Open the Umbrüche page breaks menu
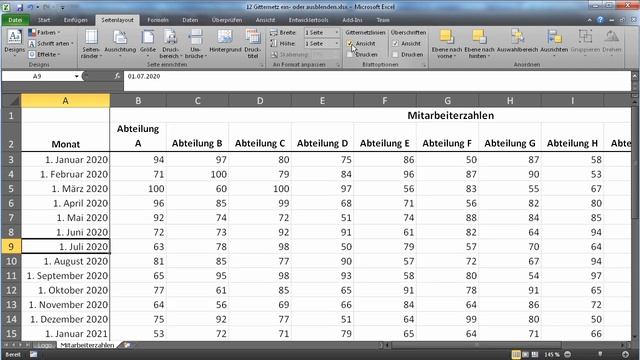 196,44
